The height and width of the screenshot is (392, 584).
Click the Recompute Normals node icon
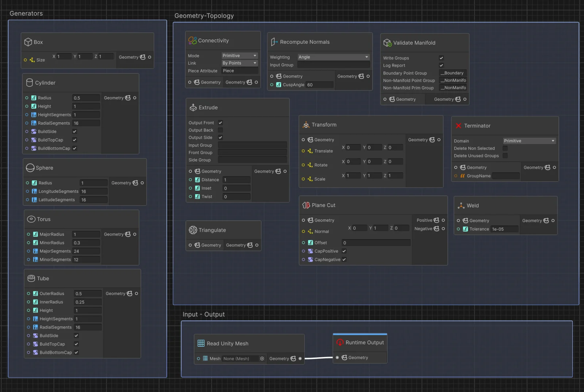click(274, 42)
